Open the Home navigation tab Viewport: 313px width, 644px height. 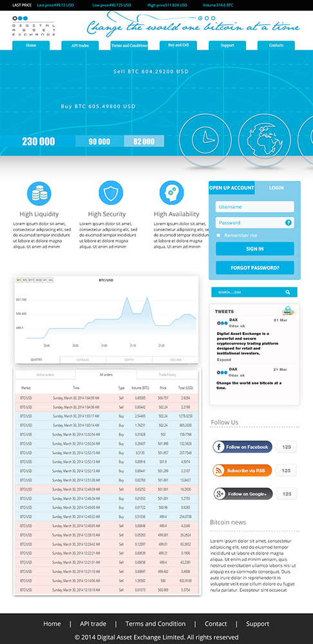point(31,46)
